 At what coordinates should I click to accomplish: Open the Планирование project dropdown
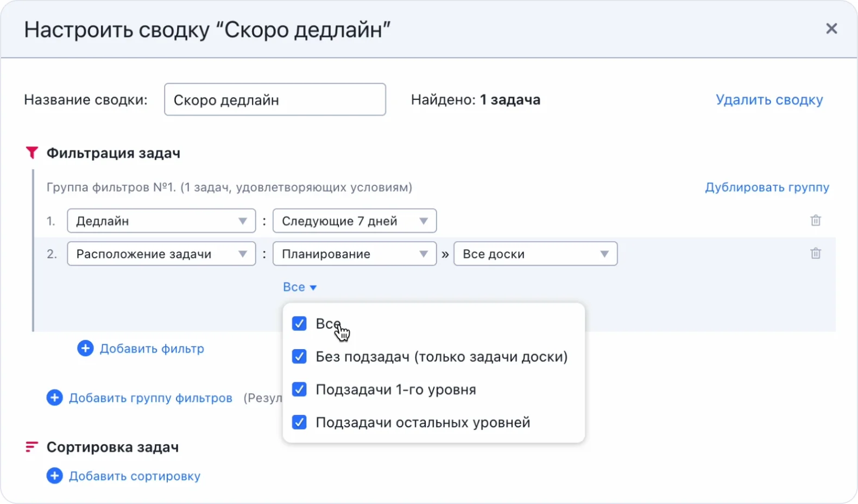pyautogui.click(x=354, y=254)
